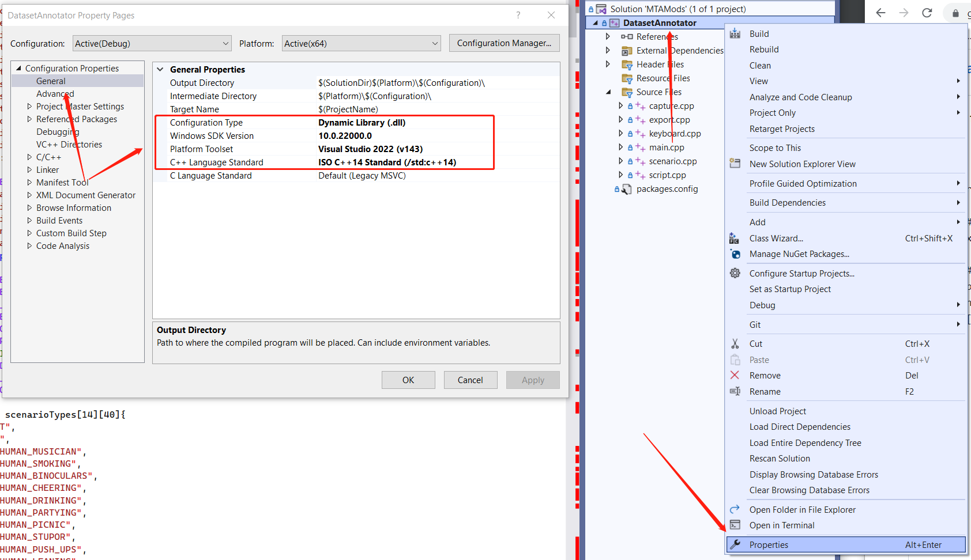Click the Cancel button
This screenshot has width=971, height=560.
click(x=471, y=380)
